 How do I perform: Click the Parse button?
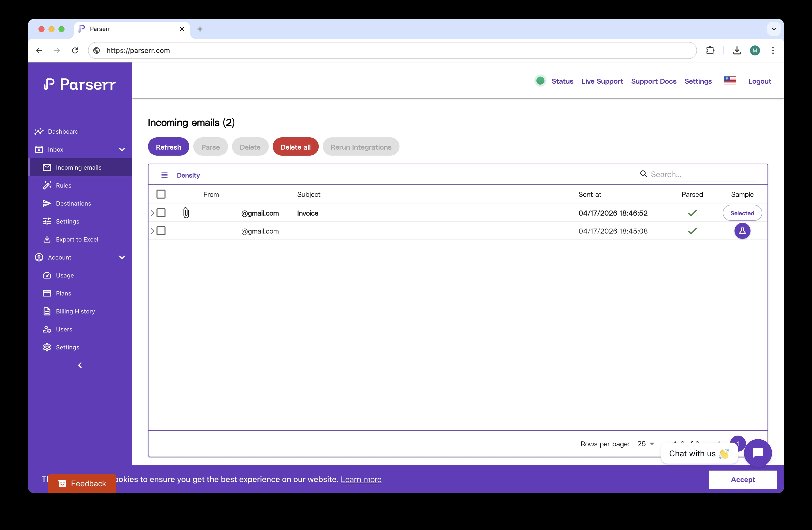[x=210, y=147]
